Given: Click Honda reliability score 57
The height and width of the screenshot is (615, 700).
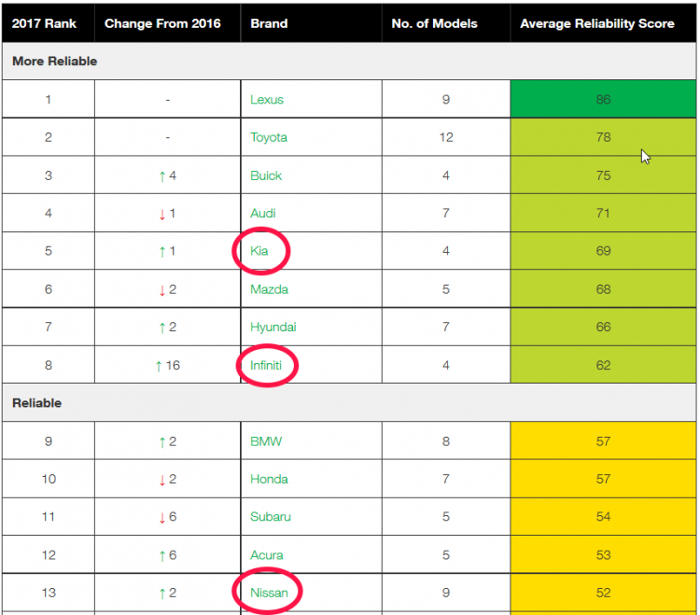Looking at the screenshot, I should tap(603, 480).
